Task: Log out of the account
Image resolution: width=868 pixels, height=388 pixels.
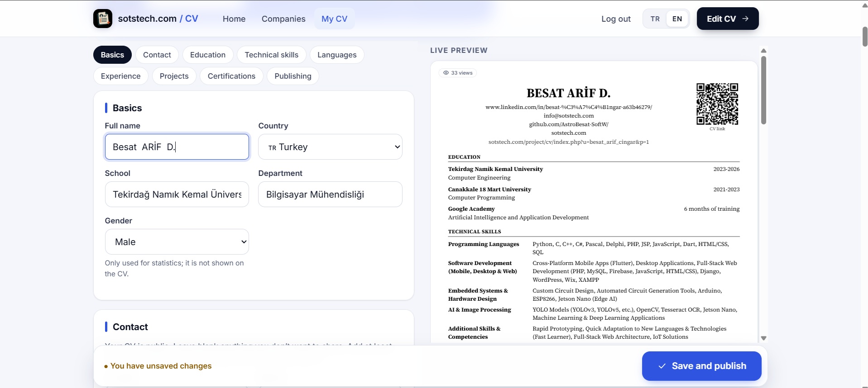Action: [x=616, y=19]
